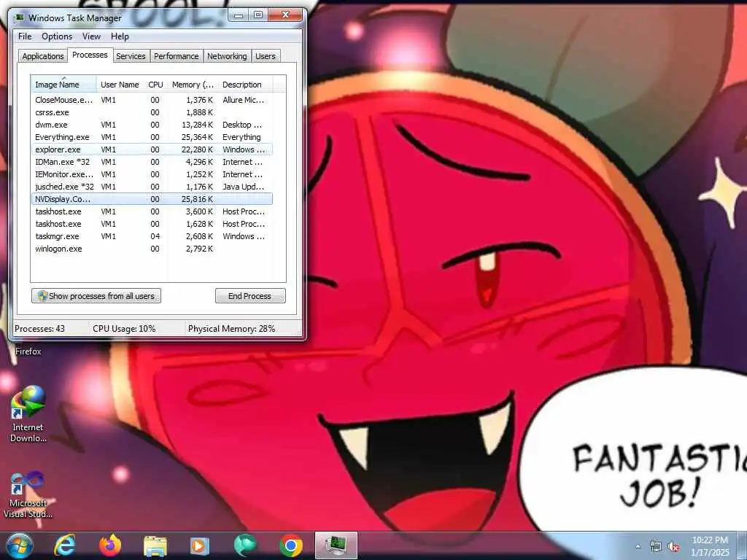Open the Windows Start menu orb
This screenshot has width=747, height=560.
pos(20,545)
